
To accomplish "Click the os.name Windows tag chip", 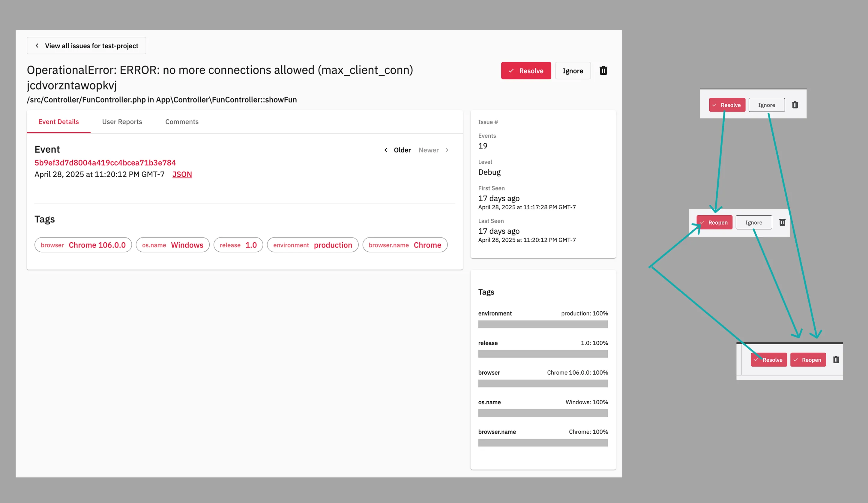I will pos(172,245).
